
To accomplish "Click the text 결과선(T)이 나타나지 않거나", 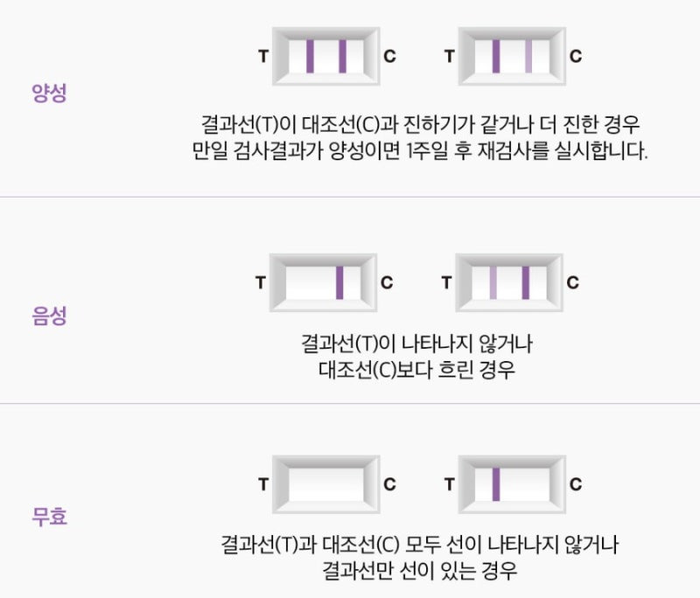I will pos(416,344).
